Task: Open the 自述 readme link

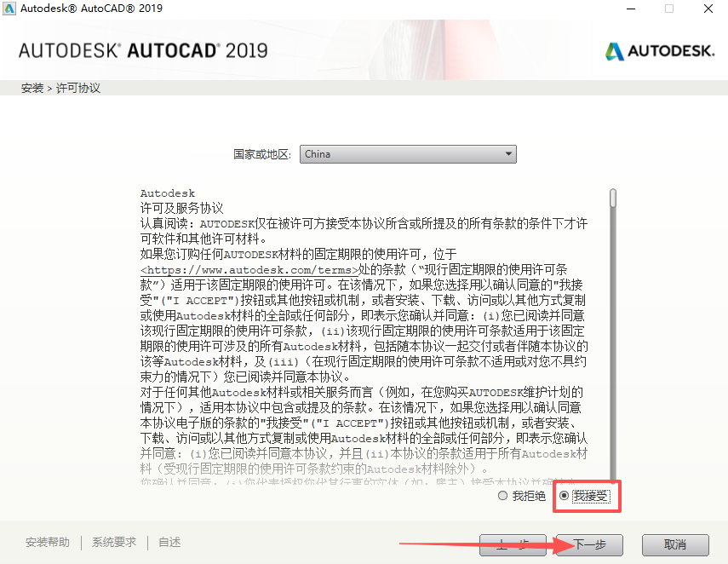Action: click(x=169, y=543)
